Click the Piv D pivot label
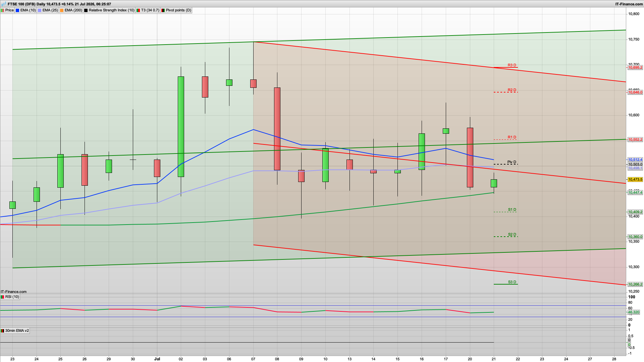Image resolution: width=644 pixels, height=362 pixels. click(512, 162)
